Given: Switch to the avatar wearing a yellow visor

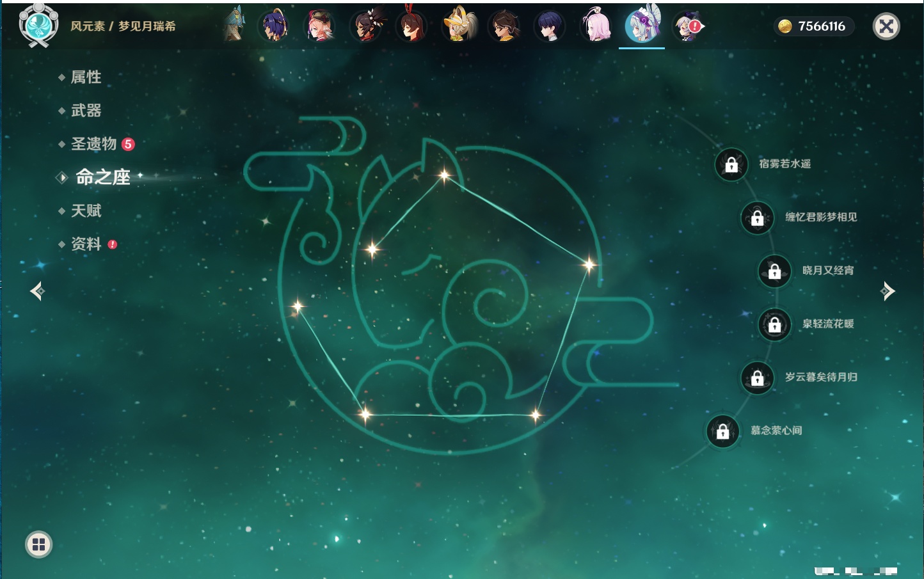Looking at the screenshot, I should point(458,24).
